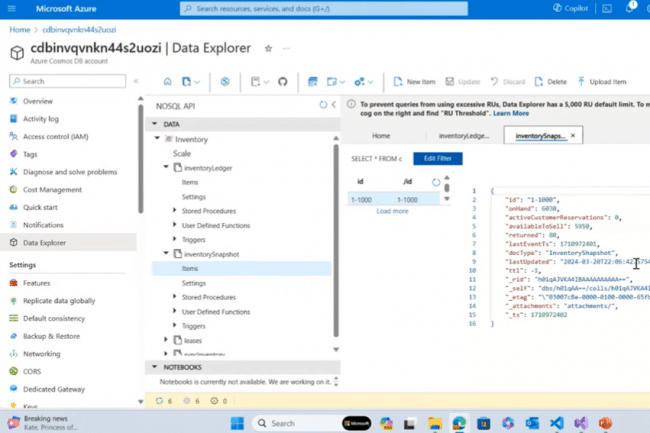Collapse the inventorySnapshot container
The width and height of the screenshot is (650, 433).
tap(166, 253)
